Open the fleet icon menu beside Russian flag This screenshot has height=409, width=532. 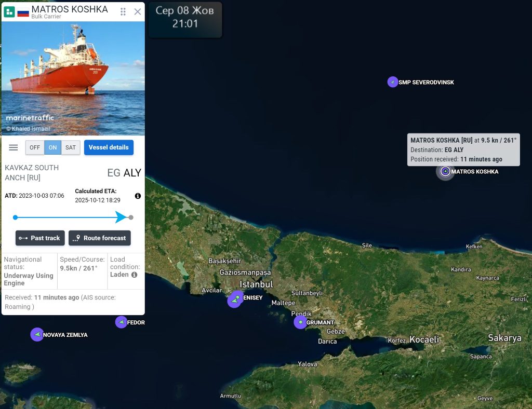(x=9, y=12)
